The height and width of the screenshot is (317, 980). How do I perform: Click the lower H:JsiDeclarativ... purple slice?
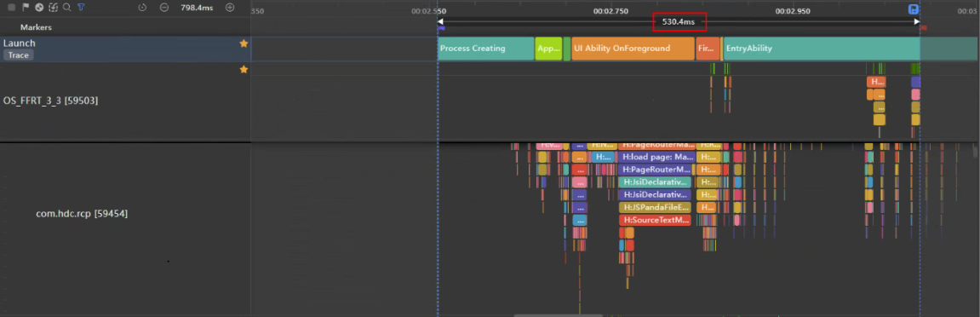coord(655,195)
